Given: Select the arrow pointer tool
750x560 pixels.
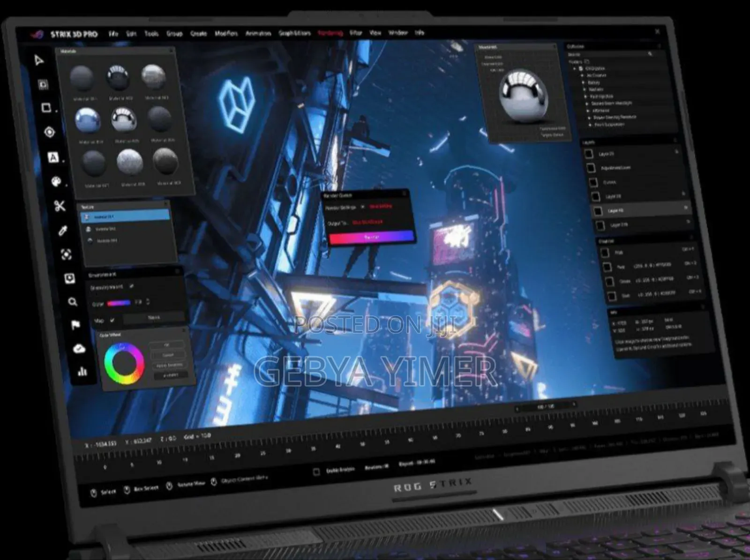Looking at the screenshot, I should 39,60.
